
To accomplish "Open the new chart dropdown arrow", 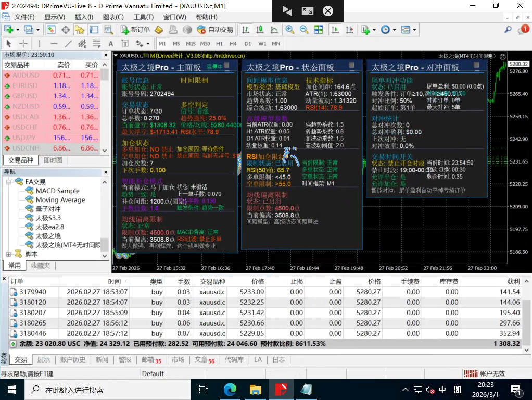I will coord(17,29).
